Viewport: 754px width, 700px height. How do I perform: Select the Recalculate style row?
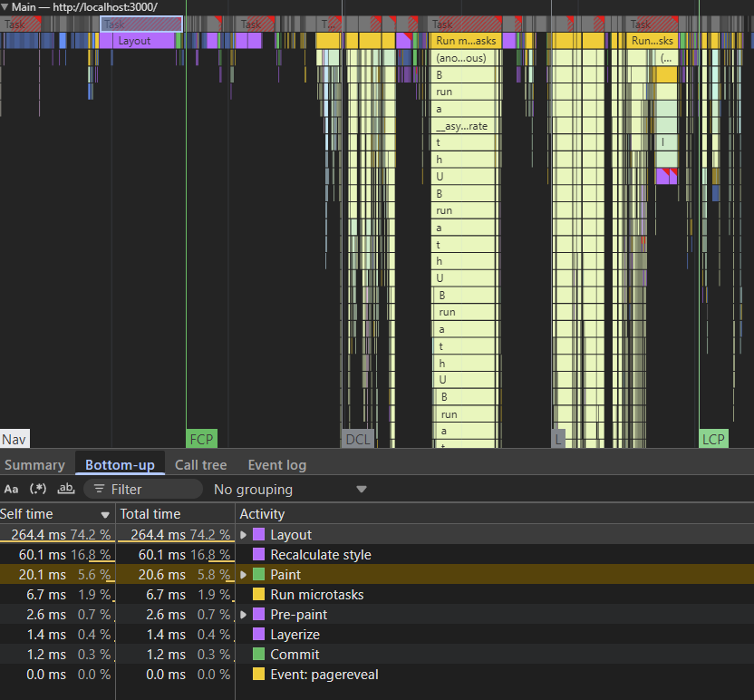[320, 555]
